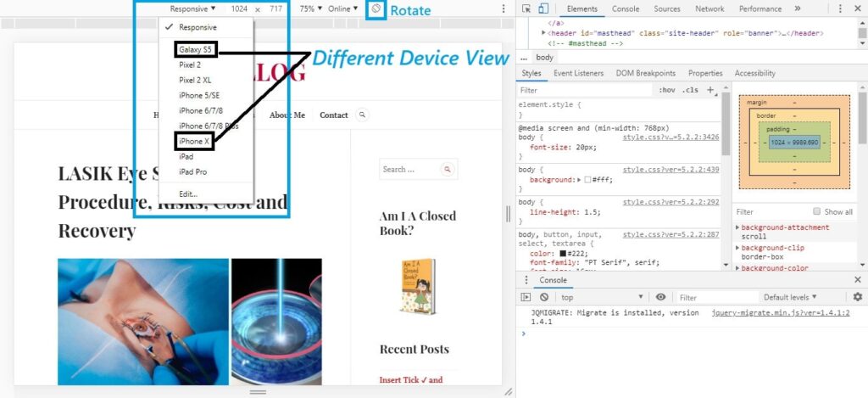Open the Responsive device dropdown
Viewport: 868px width, 398px height.
click(x=192, y=8)
